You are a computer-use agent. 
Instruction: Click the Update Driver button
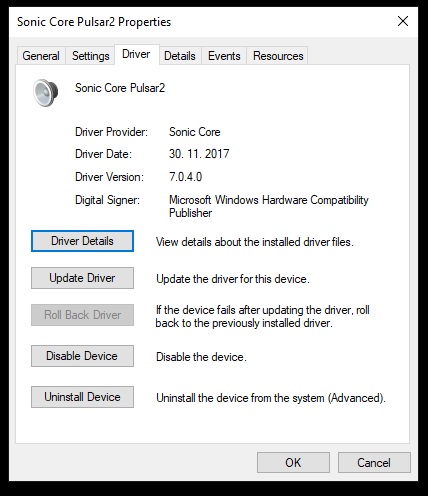click(82, 278)
